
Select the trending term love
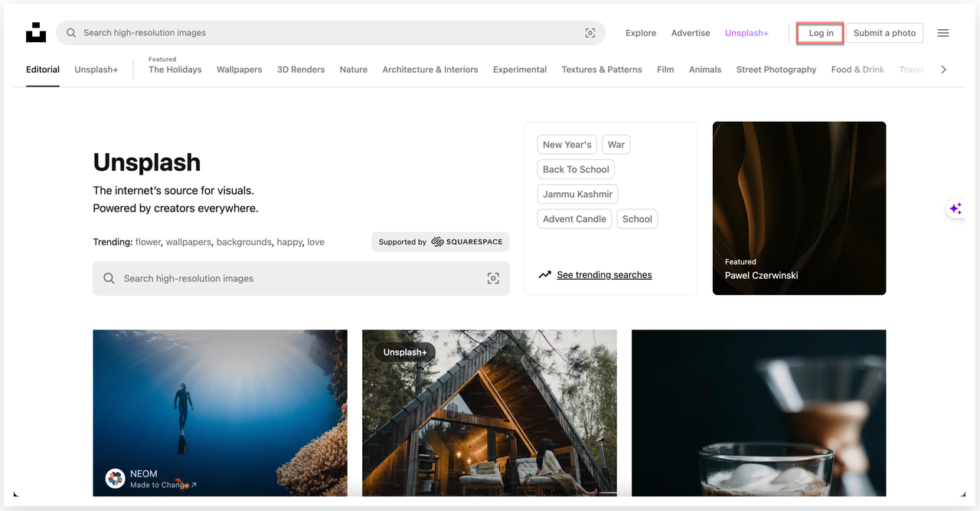click(315, 242)
